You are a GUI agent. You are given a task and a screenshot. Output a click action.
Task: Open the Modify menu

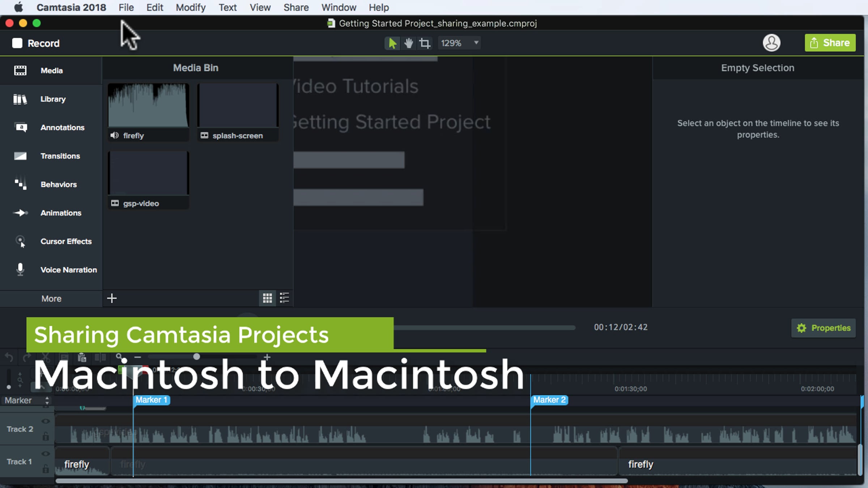(x=191, y=7)
